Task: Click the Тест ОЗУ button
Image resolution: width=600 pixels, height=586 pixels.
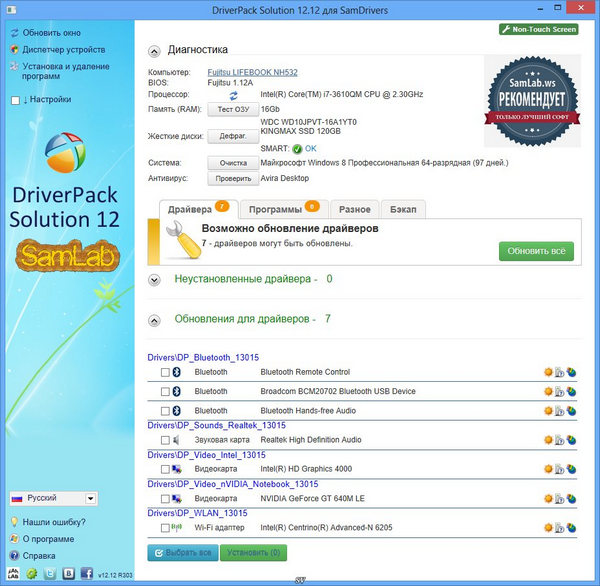Action: coord(233,109)
